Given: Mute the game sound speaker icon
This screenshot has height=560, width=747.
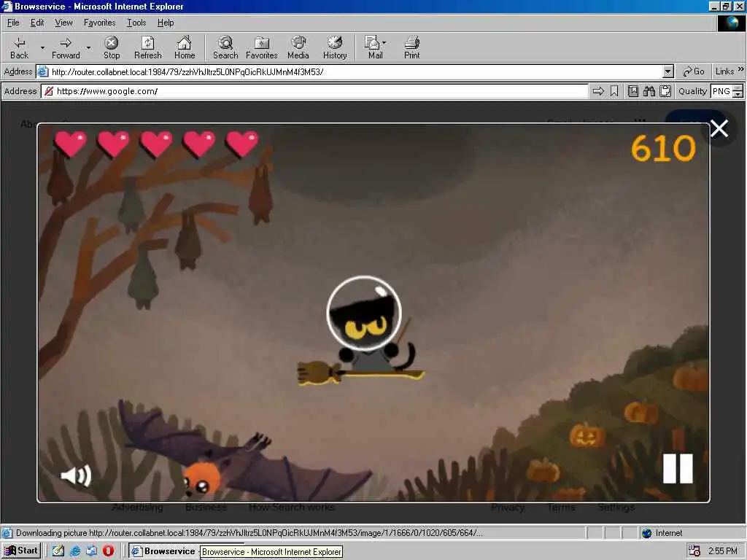Looking at the screenshot, I should tap(76, 475).
